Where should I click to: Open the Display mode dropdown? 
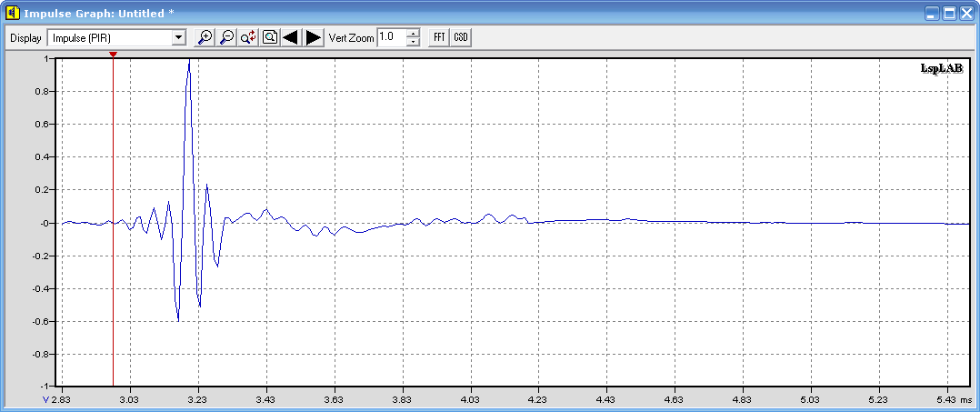pos(117,37)
